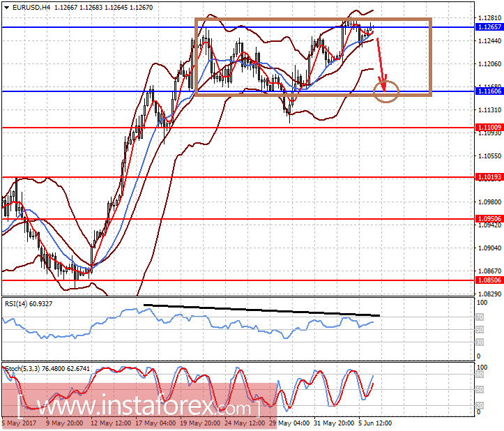Click the 1.12657 blue price label
The image size is (504, 431).
point(489,27)
